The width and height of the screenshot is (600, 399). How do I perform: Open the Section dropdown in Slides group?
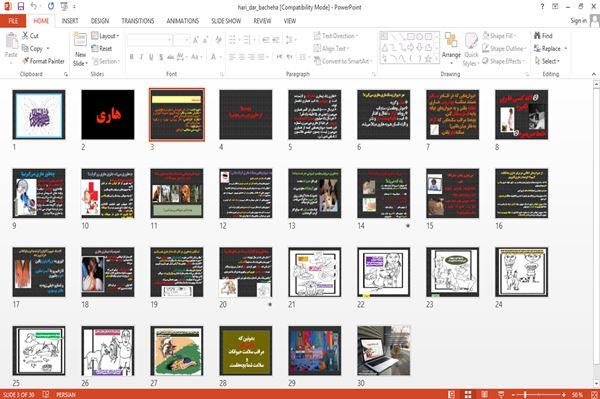(x=105, y=61)
